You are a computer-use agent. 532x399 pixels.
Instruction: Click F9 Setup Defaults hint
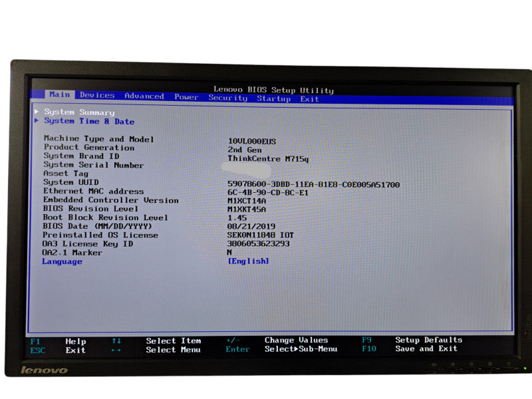(x=412, y=340)
